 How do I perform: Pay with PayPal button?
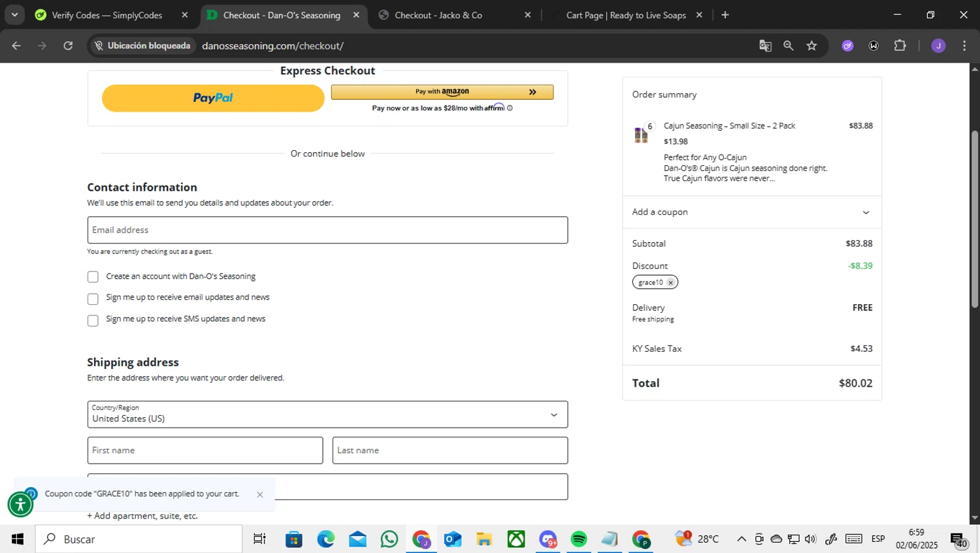click(213, 98)
